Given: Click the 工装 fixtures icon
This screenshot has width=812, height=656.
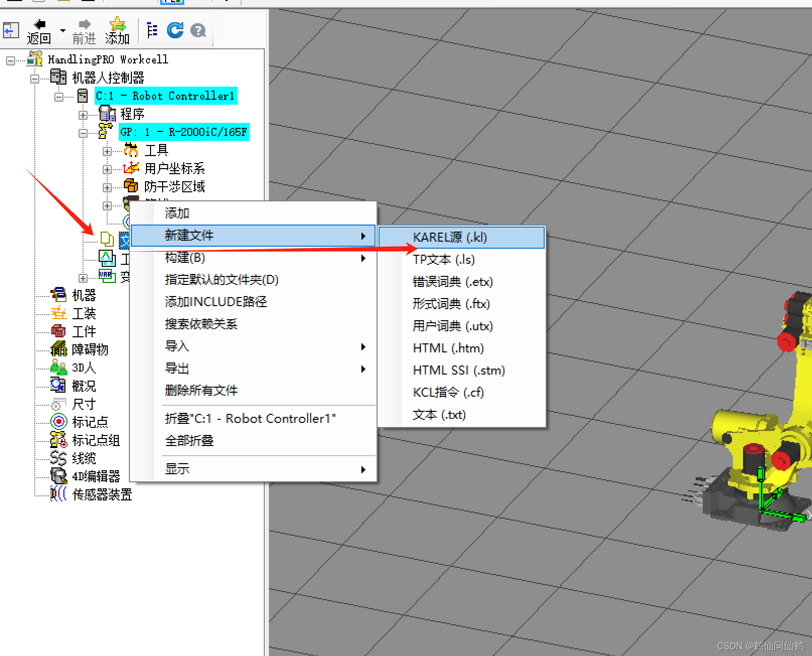Looking at the screenshot, I should click(58, 313).
